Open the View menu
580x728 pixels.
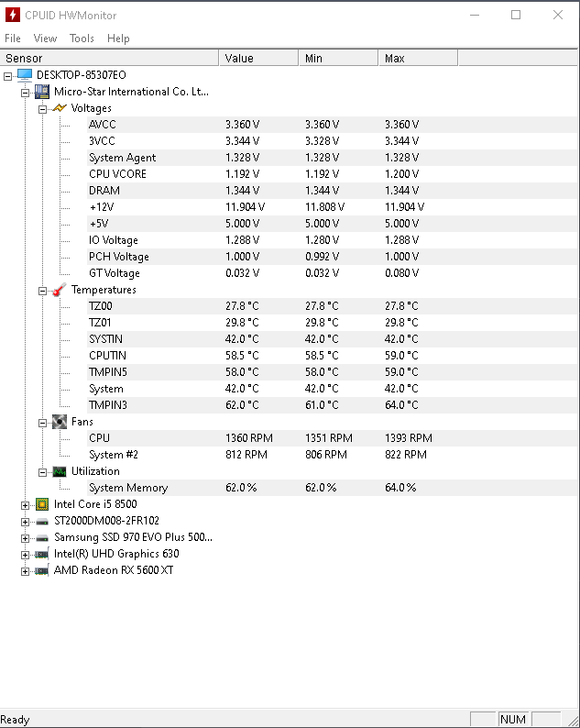[45, 39]
